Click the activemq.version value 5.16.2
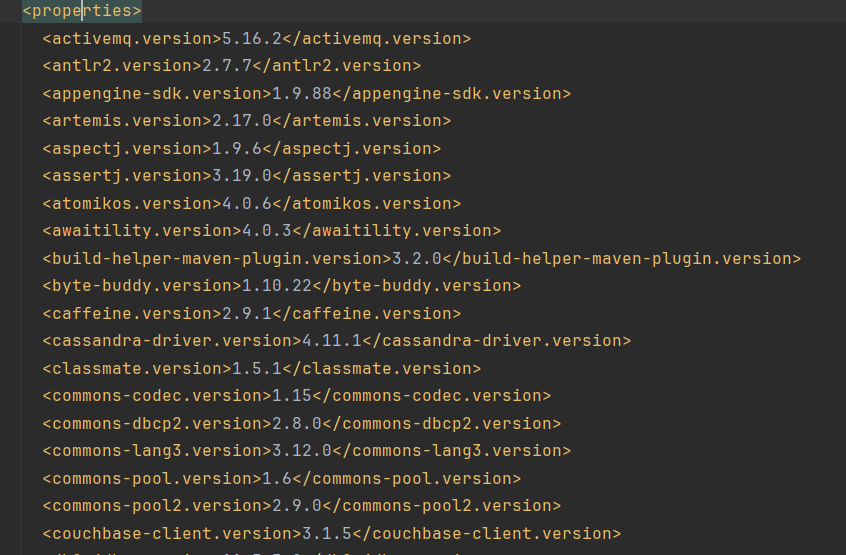Image resolution: width=846 pixels, height=555 pixels. tap(252, 39)
